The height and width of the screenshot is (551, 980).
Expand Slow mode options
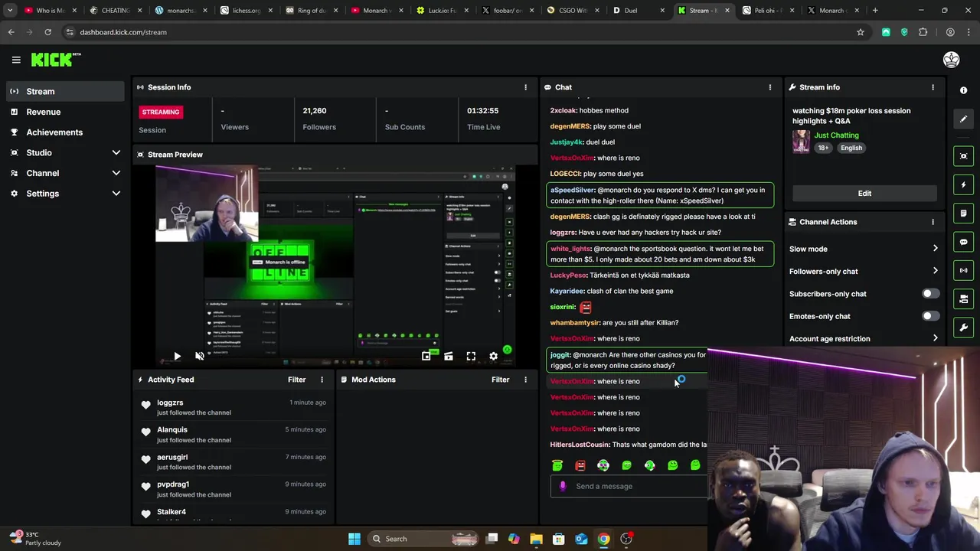tap(935, 249)
